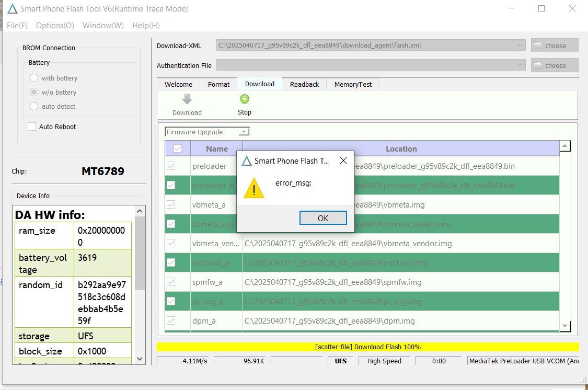Click the 'MediaTek PreLoader USB VCOM' status field
588x390 pixels.
pos(523,361)
